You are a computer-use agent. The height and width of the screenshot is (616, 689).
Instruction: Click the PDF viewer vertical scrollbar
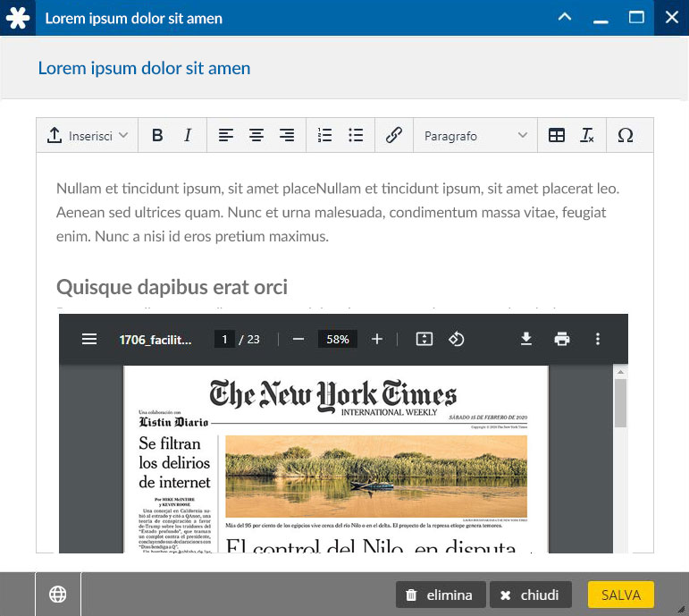coord(620,402)
